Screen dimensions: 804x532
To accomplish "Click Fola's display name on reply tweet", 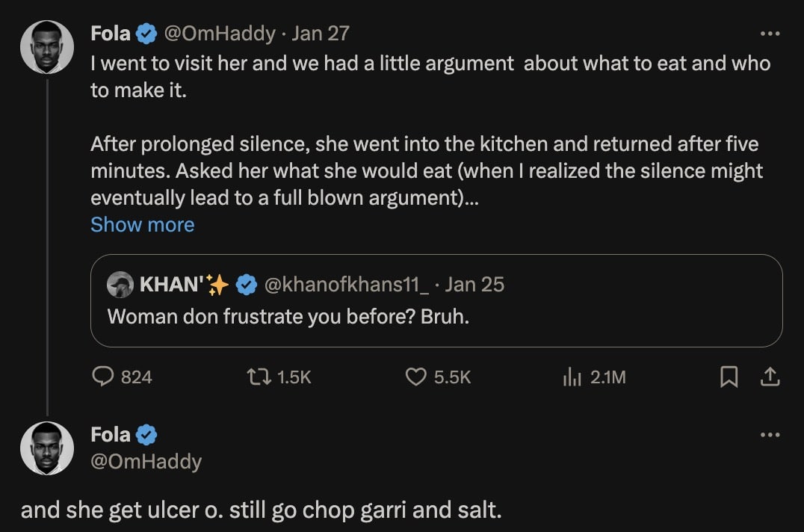I will (x=111, y=434).
